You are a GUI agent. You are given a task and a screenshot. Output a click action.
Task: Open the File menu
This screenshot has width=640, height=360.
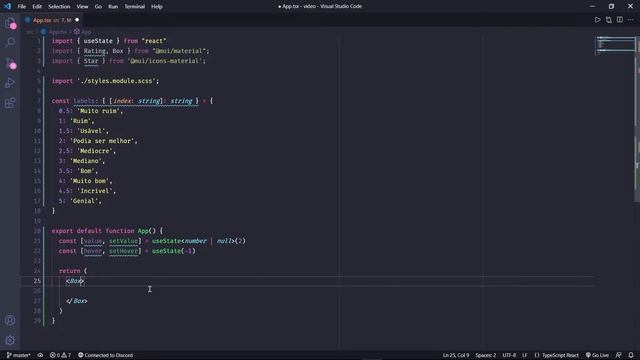22,7
